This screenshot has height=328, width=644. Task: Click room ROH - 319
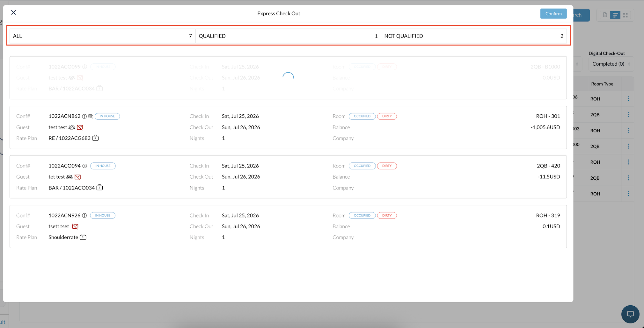(x=548, y=216)
